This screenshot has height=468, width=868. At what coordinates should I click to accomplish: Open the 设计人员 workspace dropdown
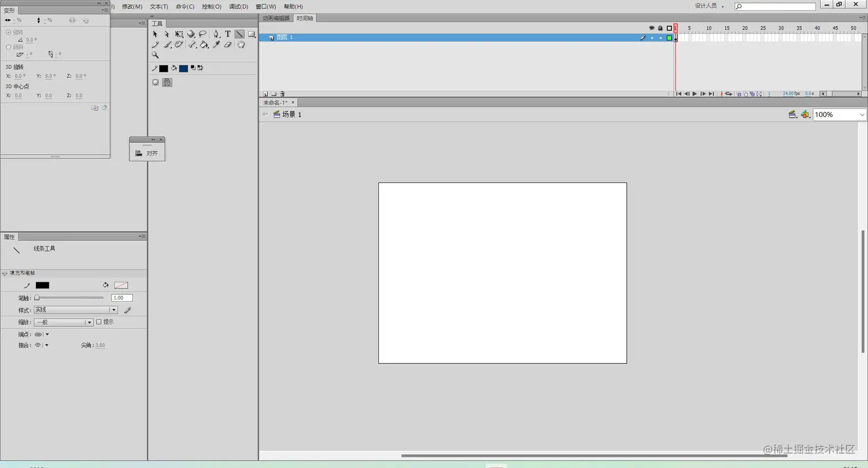pyautogui.click(x=710, y=6)
